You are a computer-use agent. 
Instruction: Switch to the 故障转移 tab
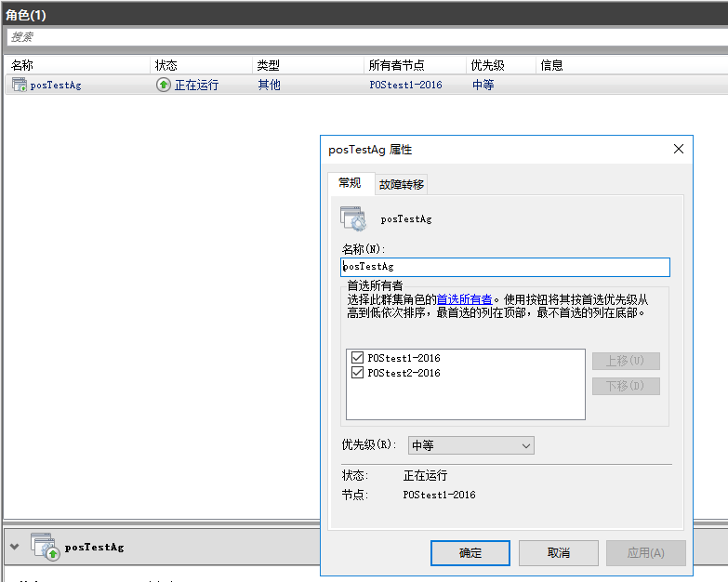point(401,185)
